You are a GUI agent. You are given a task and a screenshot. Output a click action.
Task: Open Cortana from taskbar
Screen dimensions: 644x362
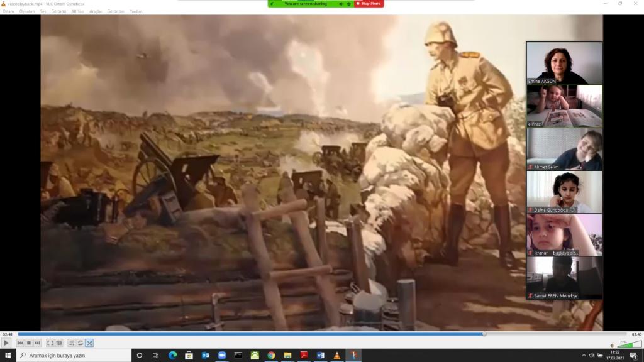tap(139, 356)
